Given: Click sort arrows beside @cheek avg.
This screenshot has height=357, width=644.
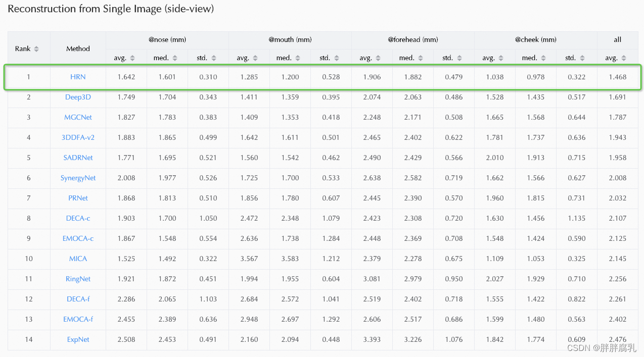Looking at the screenshot, I should pyautogui.click(x=501, y=58).
